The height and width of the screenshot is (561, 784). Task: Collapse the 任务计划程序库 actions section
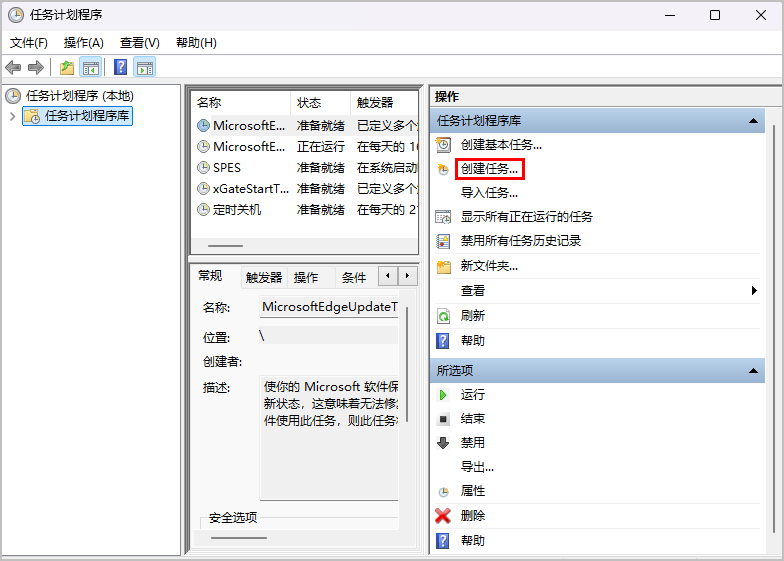[x=754, y=121]
